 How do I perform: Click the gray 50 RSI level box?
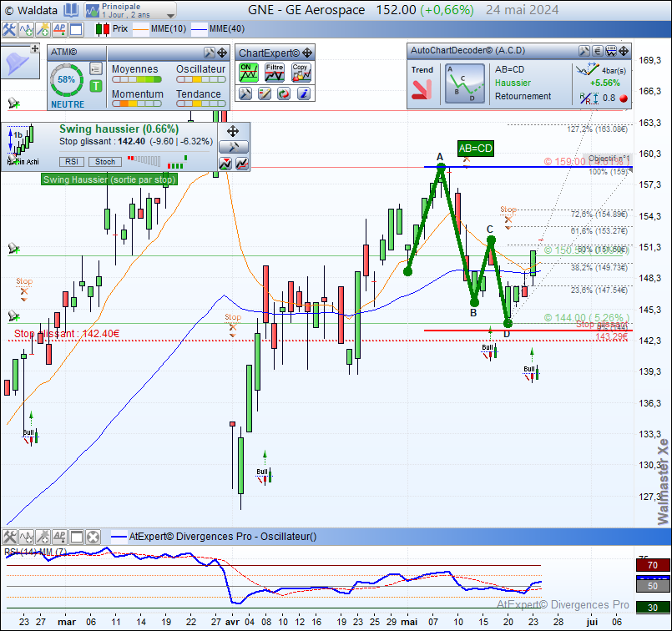[x=653, y=586]
